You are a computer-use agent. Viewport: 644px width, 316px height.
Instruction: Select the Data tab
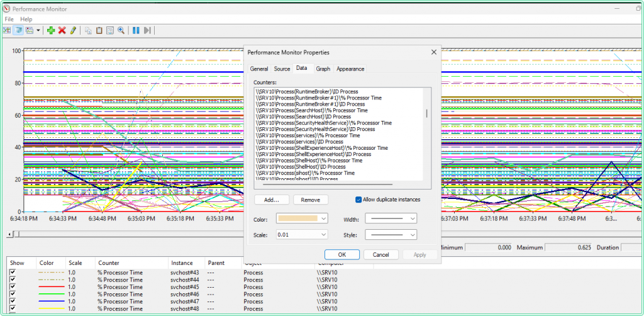(301, 68)
